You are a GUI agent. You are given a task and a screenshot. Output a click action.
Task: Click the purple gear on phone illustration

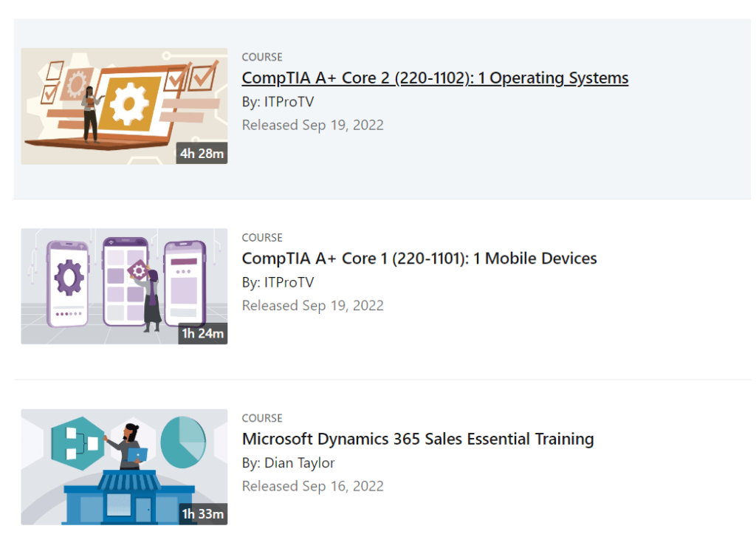(69, 277)
